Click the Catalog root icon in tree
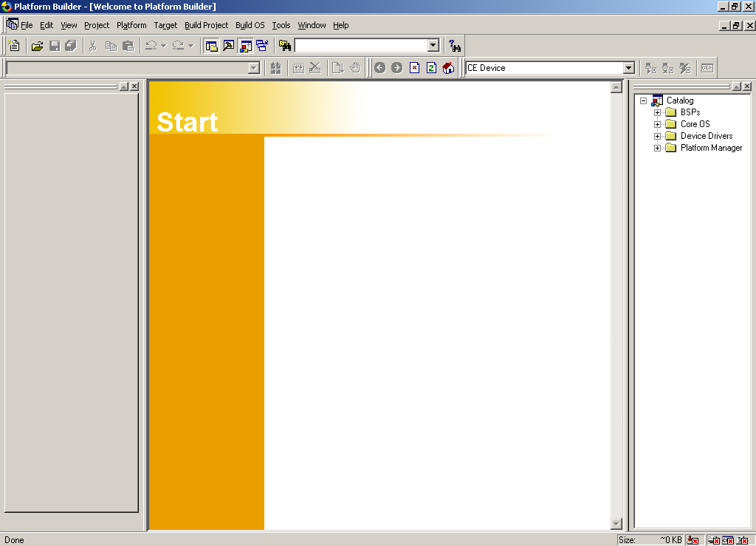Screen dimensions: 756x546 tap(657, 100)
